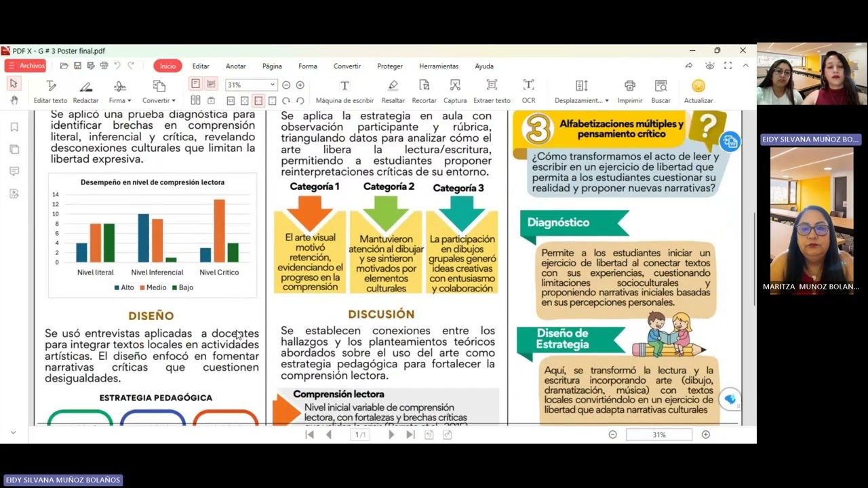Open the page thumbnails side panel
The height and width of the screenshot is (488, 868).
tap(14, 149)
